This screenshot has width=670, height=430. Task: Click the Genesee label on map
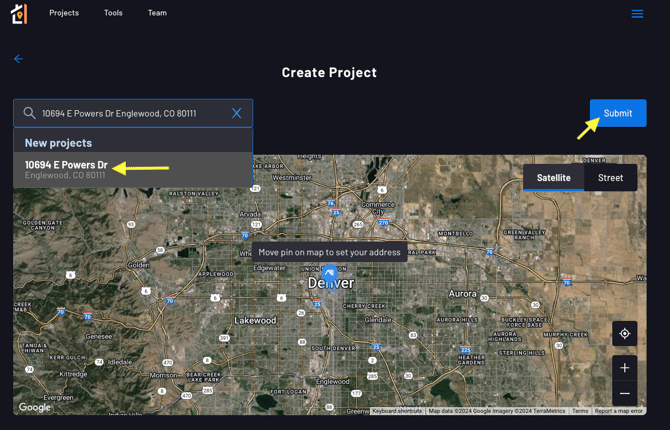coord(99,336)
